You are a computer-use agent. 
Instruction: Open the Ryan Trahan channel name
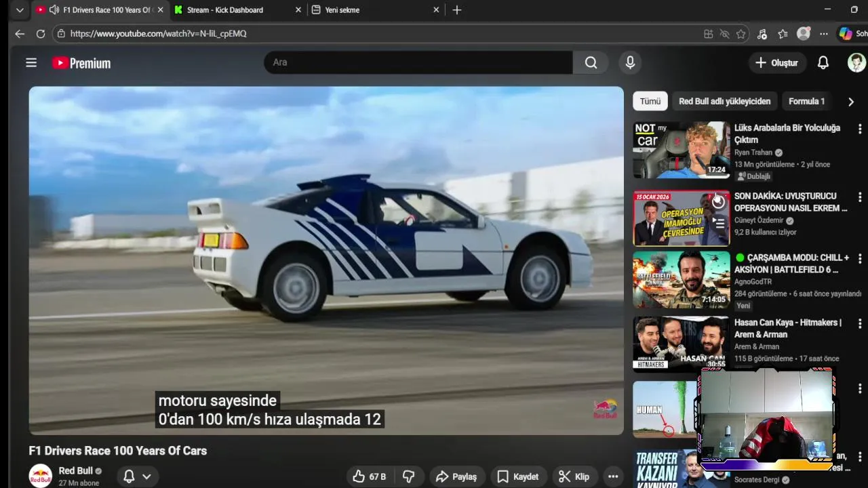coord(753,152)
